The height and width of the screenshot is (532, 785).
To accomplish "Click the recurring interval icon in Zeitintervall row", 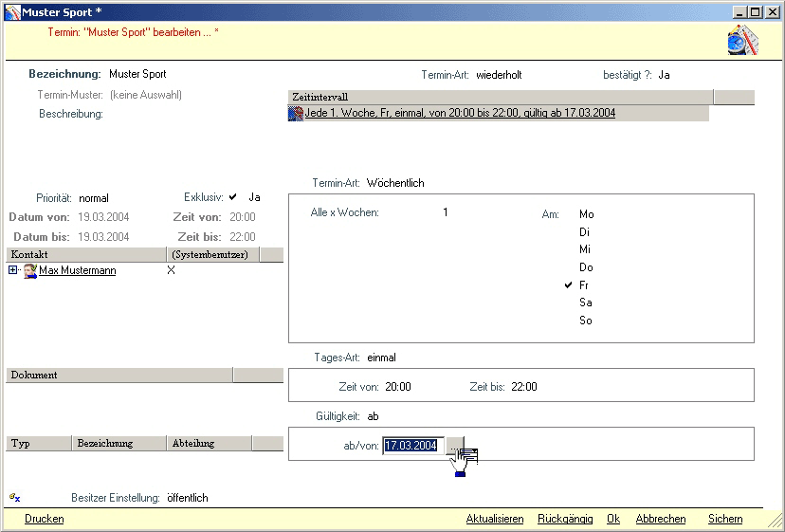I will coord(296,113).
